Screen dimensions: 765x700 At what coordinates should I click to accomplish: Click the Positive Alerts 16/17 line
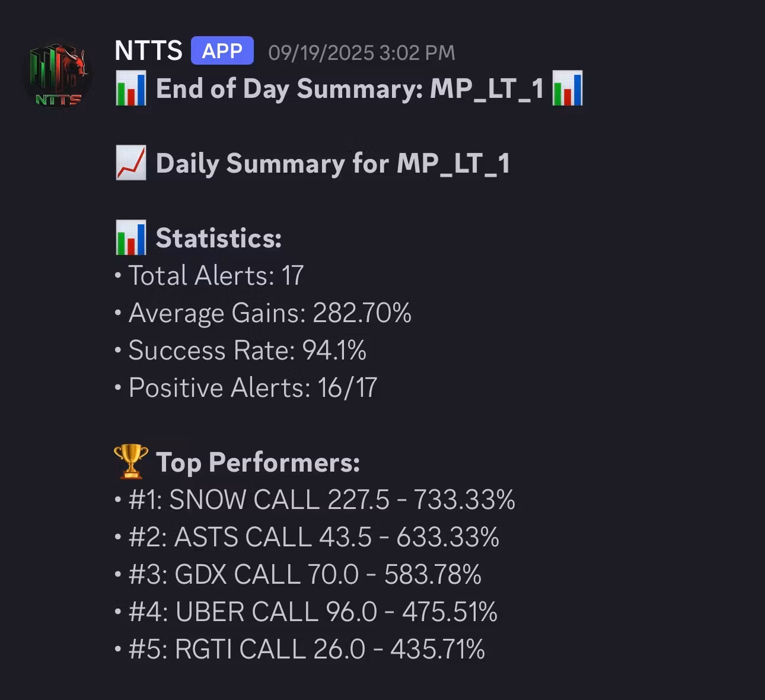pos(253,388)
